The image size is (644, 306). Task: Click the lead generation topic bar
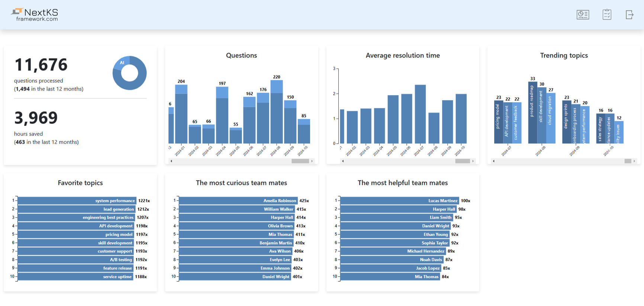point(76,209)
